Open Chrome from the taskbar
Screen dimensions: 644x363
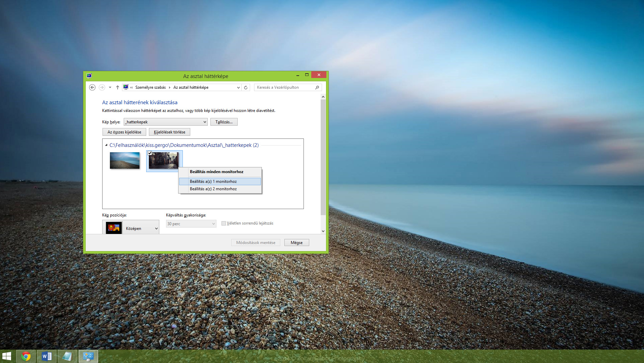coord(26,356)
